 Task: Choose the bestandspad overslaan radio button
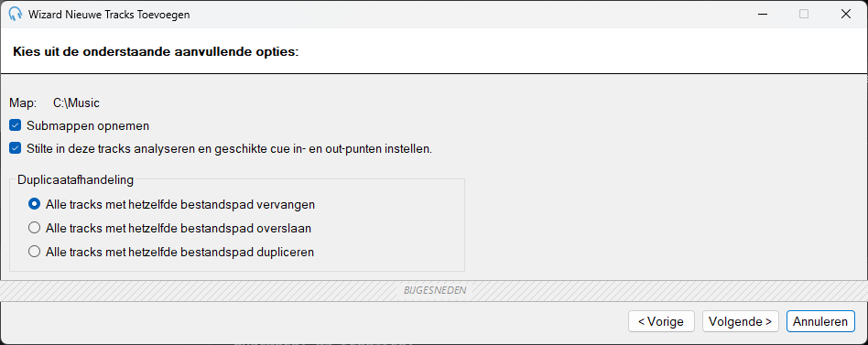pos(34,228)
